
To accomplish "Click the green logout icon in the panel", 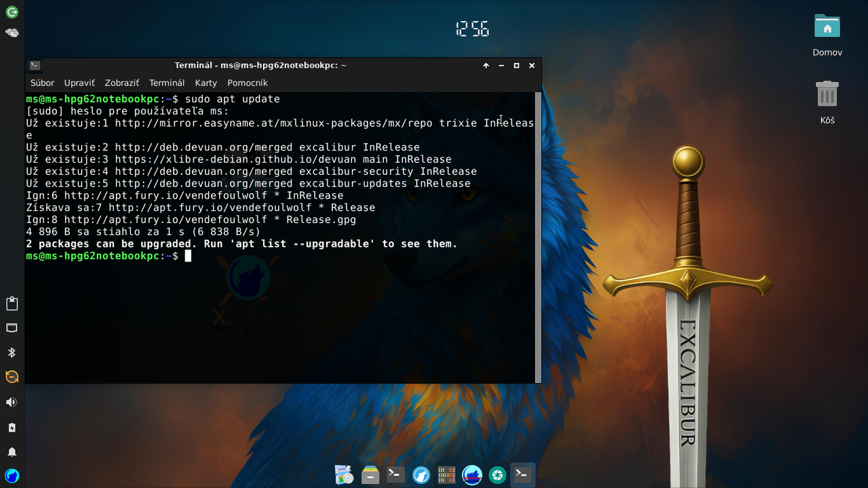I will pos(12,12).
